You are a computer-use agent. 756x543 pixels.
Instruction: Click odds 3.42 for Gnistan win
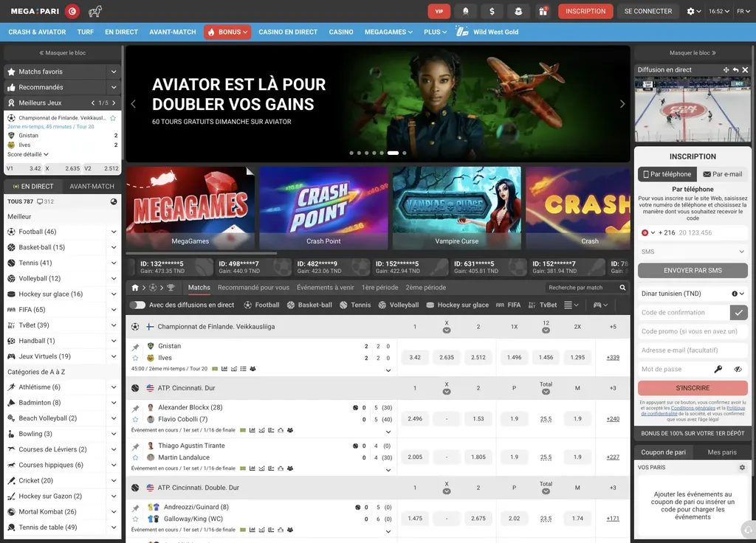415,358
